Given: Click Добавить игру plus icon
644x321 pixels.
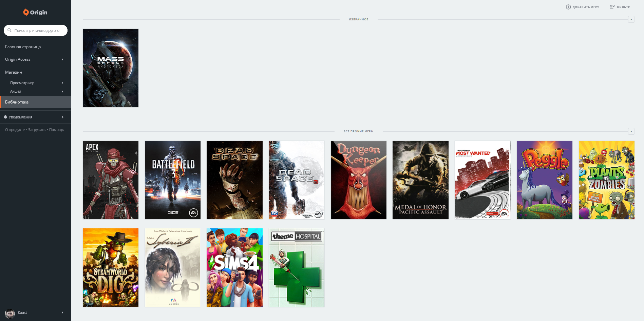Looking at the screenshot, I should (x=568, y=7).
